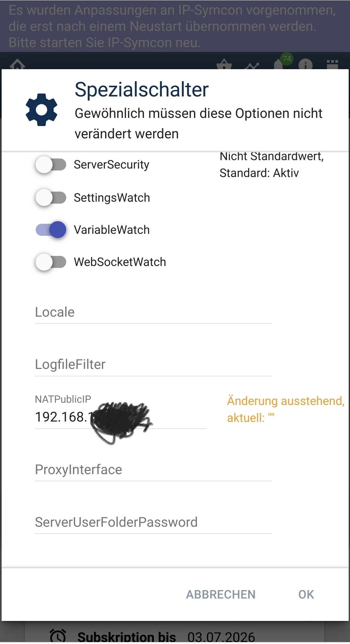Click the ProxyInterface input field
Viewport: 350px width, 644px height.
pyautogui.click(x=153, y=470)
